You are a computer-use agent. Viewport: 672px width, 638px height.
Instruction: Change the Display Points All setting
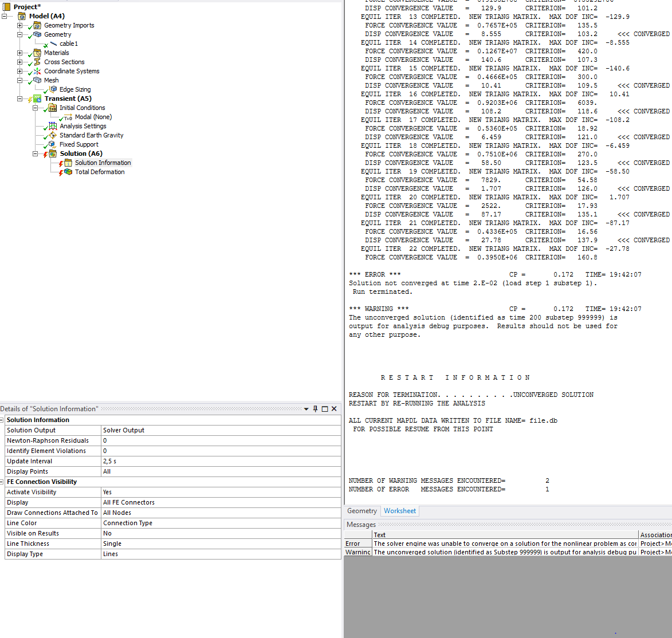click(221, 471)
